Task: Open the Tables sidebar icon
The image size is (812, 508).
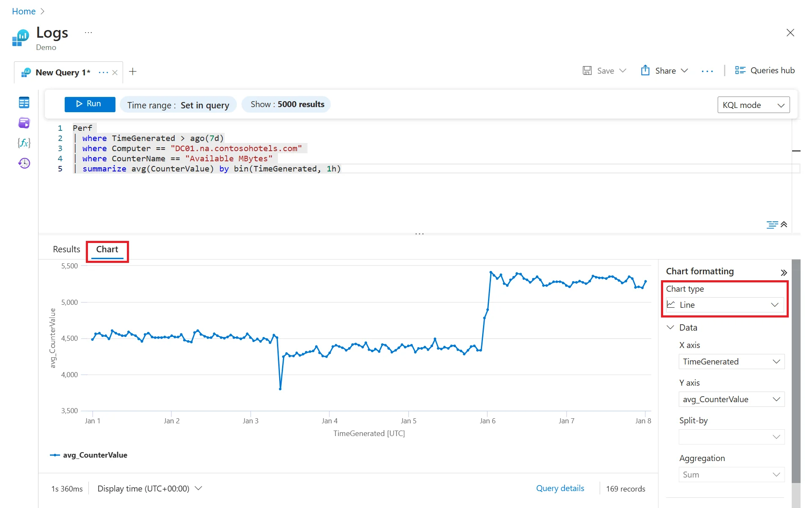Action: [24, 102]
